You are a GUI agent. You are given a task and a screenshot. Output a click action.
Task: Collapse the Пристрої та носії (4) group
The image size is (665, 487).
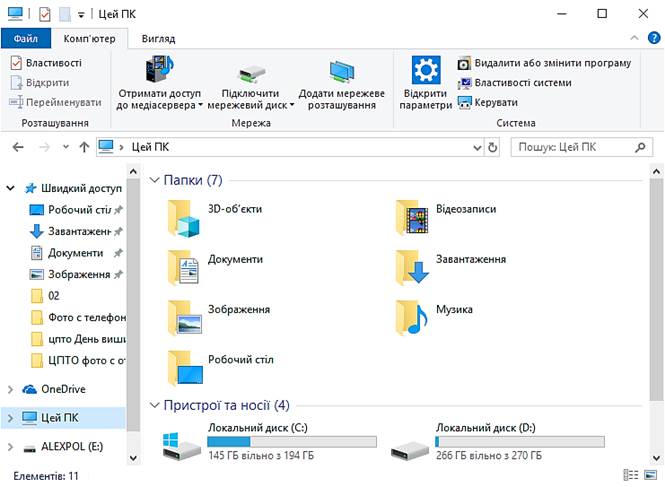[x=154, y=406]
